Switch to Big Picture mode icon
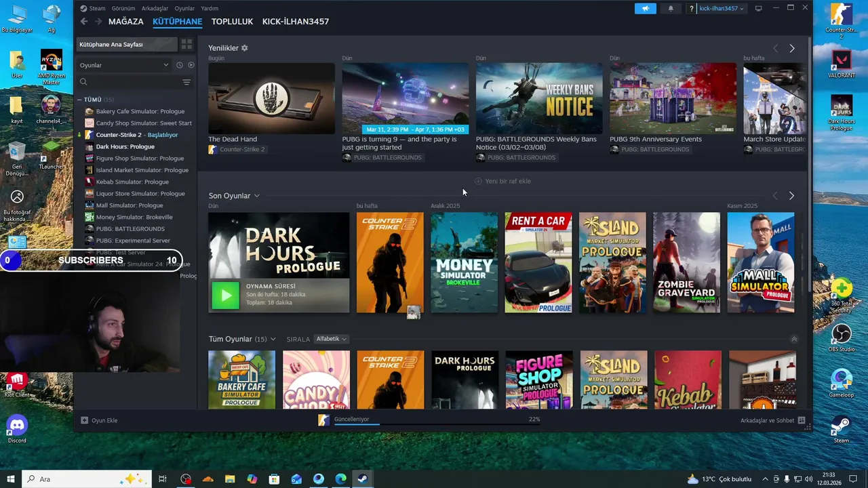The height and width of the screenshot is (488, 868). 758,8
